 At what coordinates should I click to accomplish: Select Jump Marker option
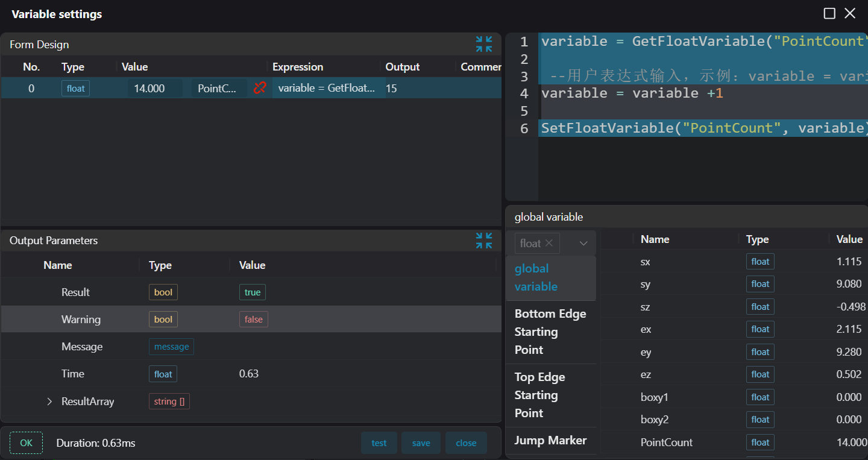[550, 441]
